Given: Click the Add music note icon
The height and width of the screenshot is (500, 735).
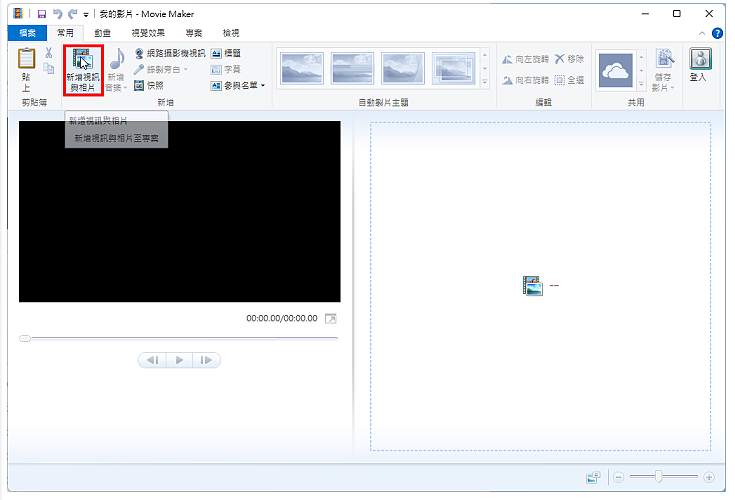Looking at the screenshot, I should coord(116,60).
